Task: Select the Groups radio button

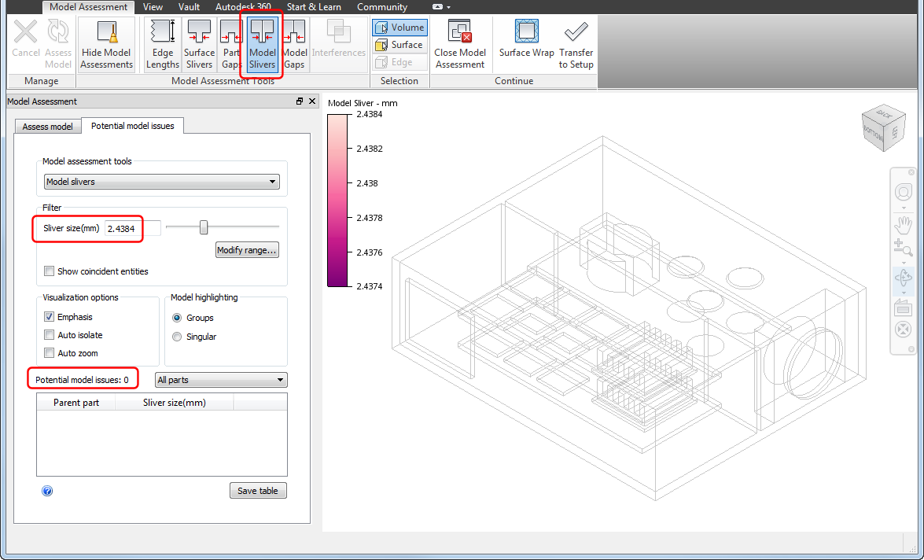Action: 177,318
